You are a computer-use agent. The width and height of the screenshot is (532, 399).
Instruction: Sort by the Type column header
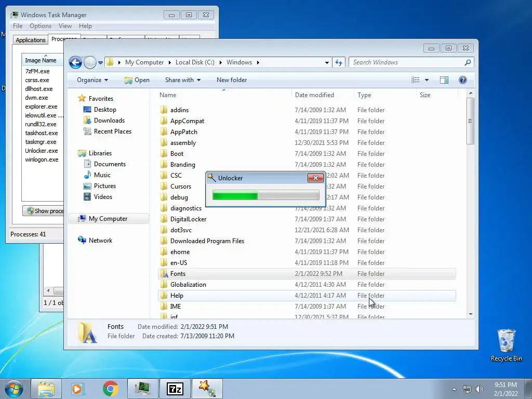point(385,95)
